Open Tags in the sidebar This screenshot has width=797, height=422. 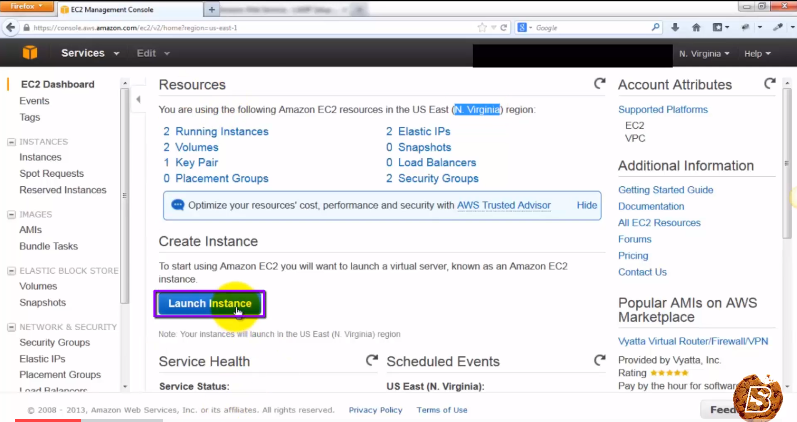(29, 117)
